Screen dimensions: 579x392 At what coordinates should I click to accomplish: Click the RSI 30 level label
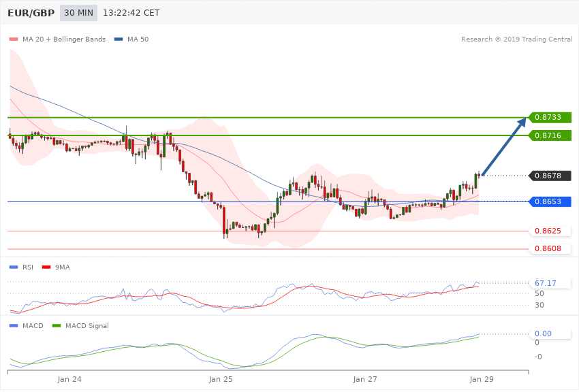(539, 305)
